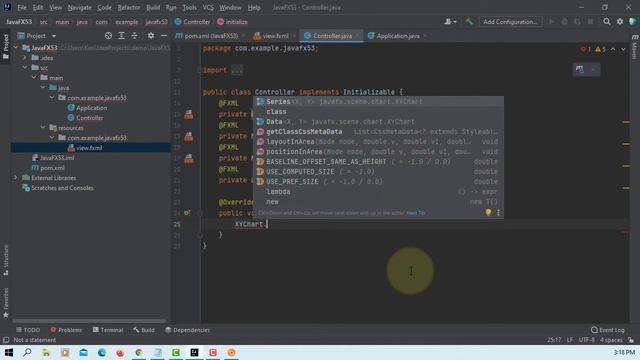
Task: Click Expand All icon in Project panel
Action: tap(121, 36)
